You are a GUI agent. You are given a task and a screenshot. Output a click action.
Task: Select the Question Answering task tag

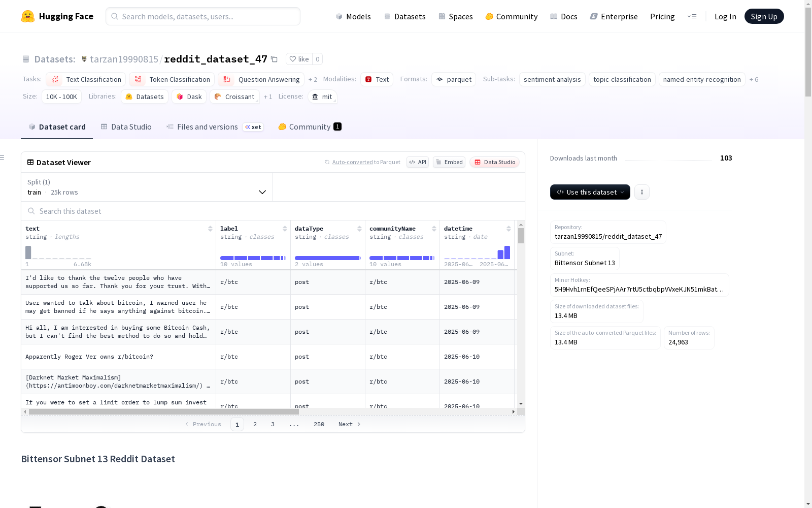[x=261, y=79]
